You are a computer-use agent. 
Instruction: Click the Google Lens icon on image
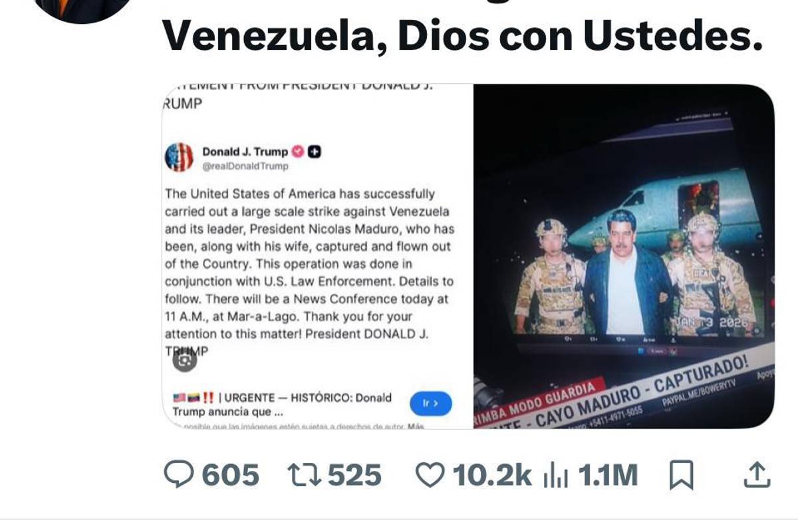pyautogui.click(x=185, y=360)
